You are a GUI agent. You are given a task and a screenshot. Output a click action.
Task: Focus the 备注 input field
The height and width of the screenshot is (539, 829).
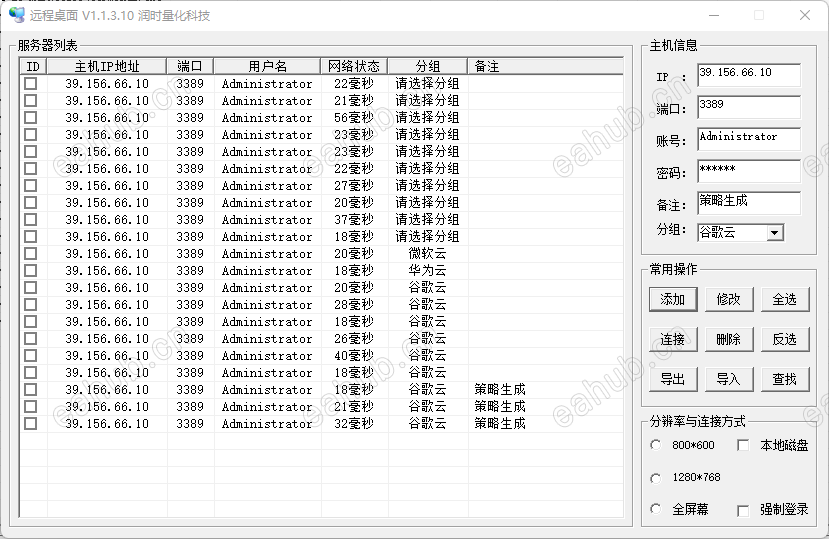click(x=749, y=203)
